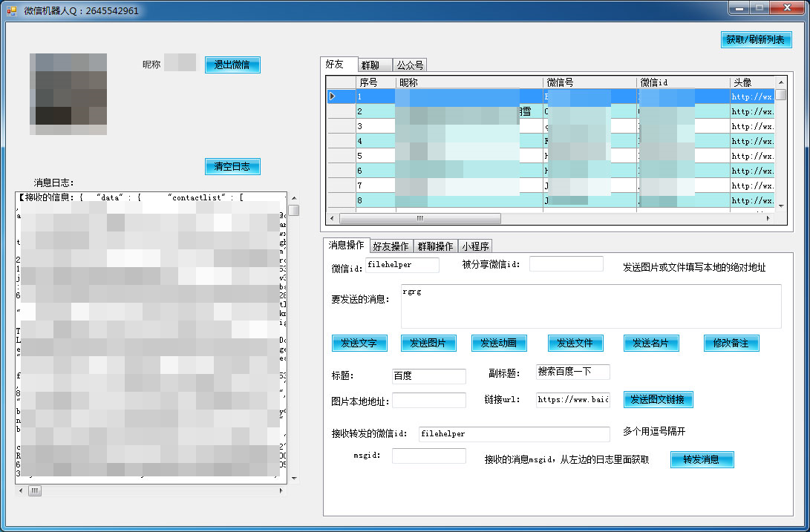This screenshot has height=532, width=810.
Task: Click the 发送图文链接 button
Action: pyautogui.click(x=658, y=399)
